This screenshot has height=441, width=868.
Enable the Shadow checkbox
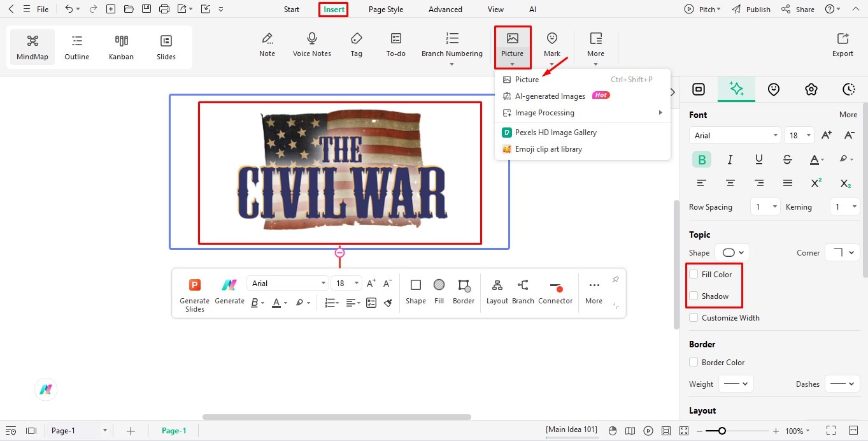[694, 296]
